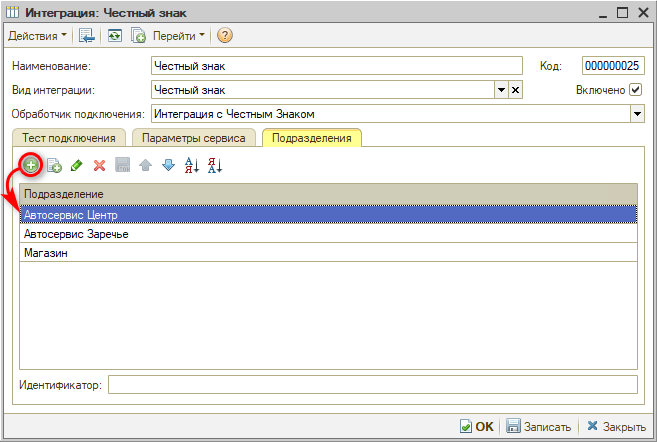
Task: Click the green Add row icon
Action: (31, 165)
